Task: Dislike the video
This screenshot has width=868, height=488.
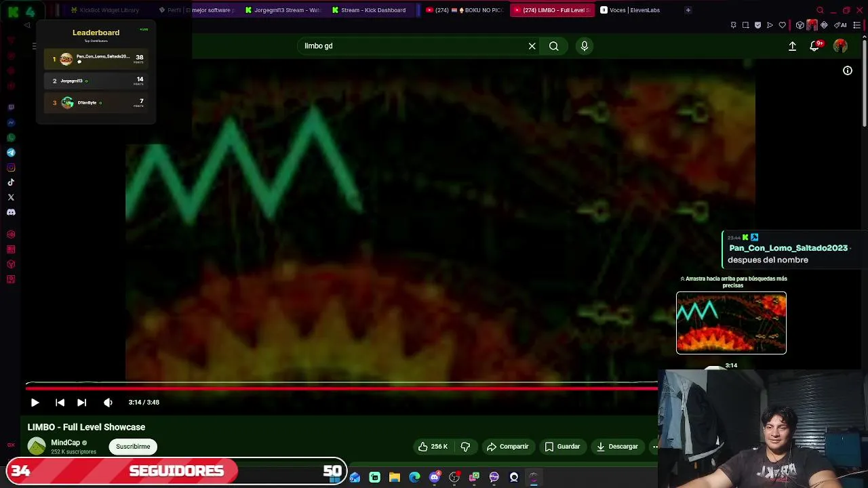Action: click(x=465, y=447)
